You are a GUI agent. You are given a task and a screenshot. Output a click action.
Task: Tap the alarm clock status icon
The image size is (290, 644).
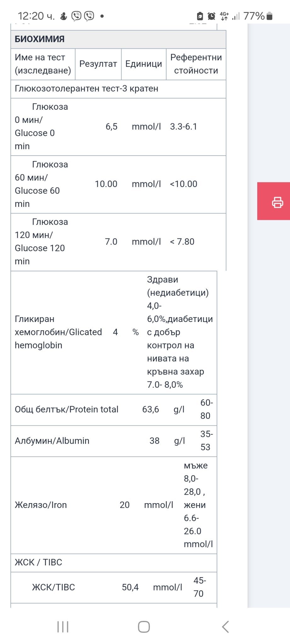[212, 16]
